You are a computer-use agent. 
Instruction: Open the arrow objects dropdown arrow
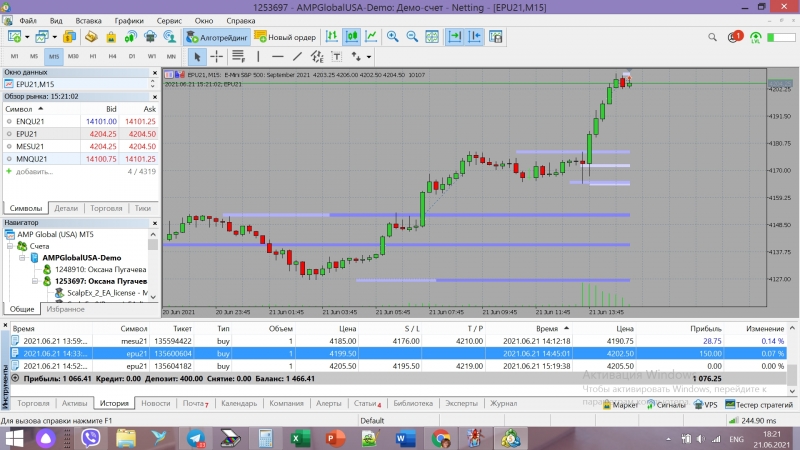coord(368,57)
